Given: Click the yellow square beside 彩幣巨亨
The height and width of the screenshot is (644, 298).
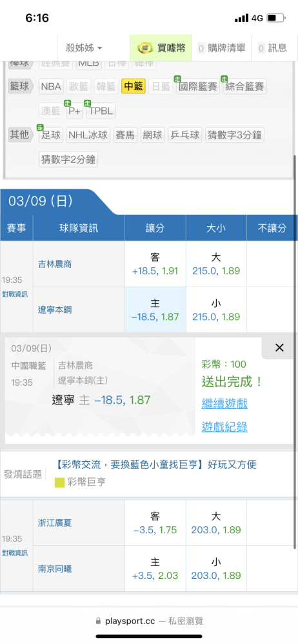Looking at the screenshot, I should coord(60,482).
